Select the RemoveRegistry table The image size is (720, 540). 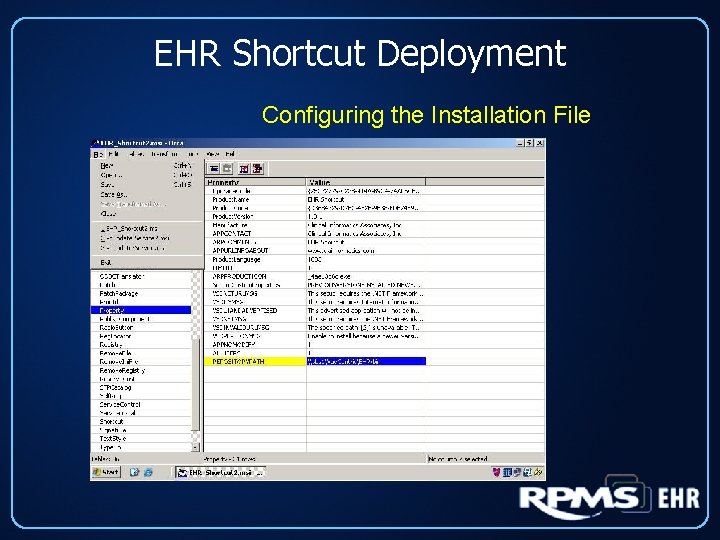coord(141,370)
